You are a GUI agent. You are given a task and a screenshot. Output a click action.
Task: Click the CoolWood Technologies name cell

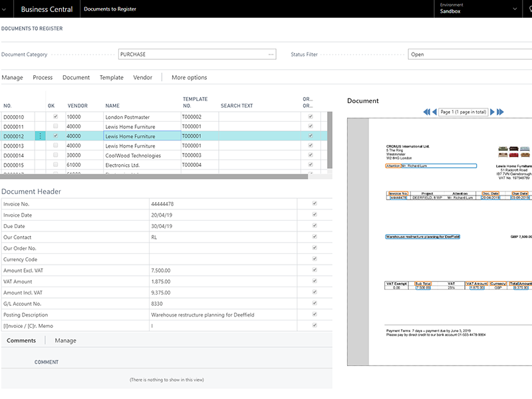[x=142, y=156]
